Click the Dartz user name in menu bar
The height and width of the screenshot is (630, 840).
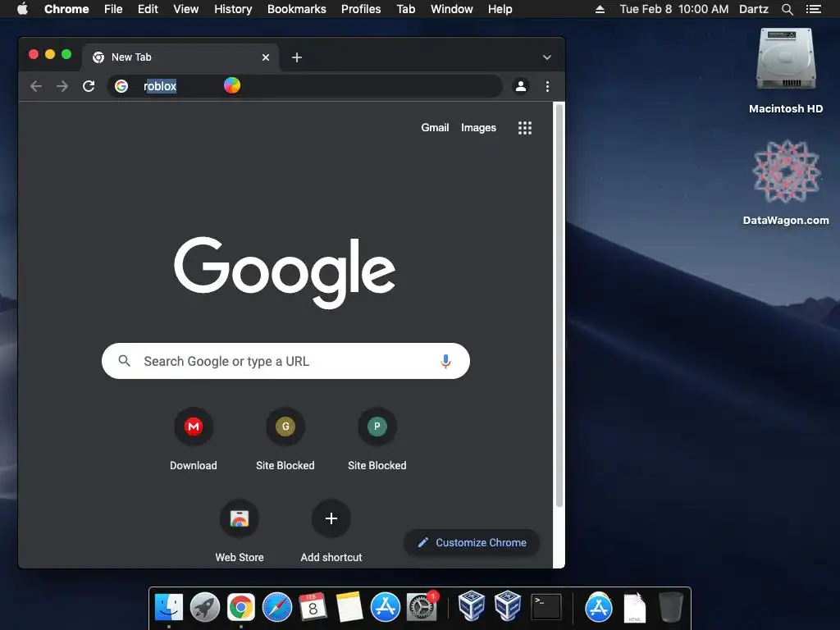[754, 9]
